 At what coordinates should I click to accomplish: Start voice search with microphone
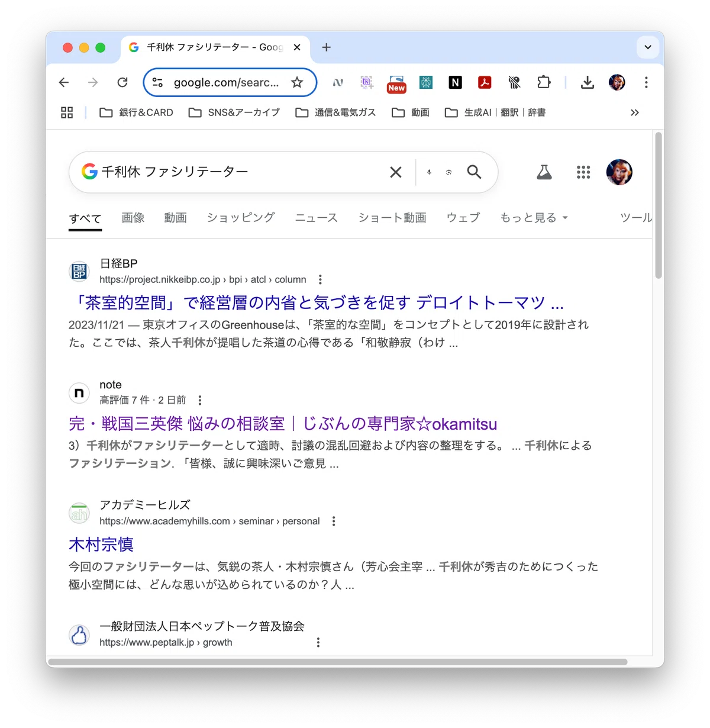[x=429, y=172]
